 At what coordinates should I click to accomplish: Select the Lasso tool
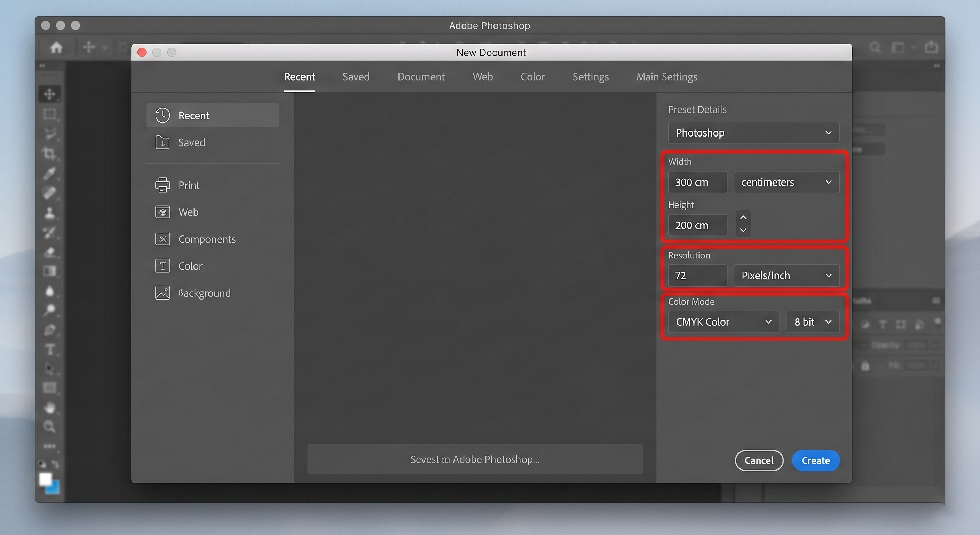[49, 134]
